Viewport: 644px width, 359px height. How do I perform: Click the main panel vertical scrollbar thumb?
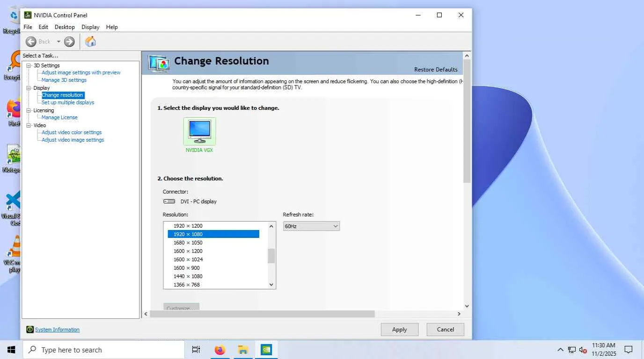click(x=467, y=121)
